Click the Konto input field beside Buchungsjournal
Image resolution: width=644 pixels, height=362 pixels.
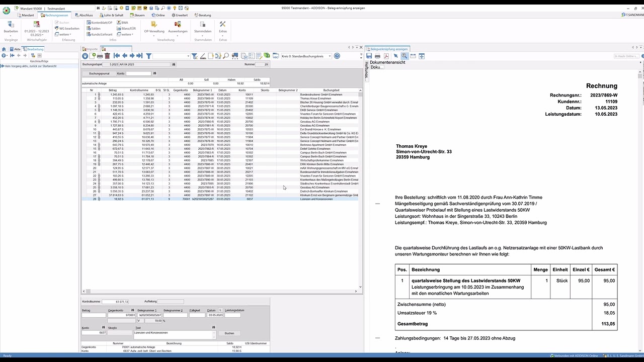[138, 73]
